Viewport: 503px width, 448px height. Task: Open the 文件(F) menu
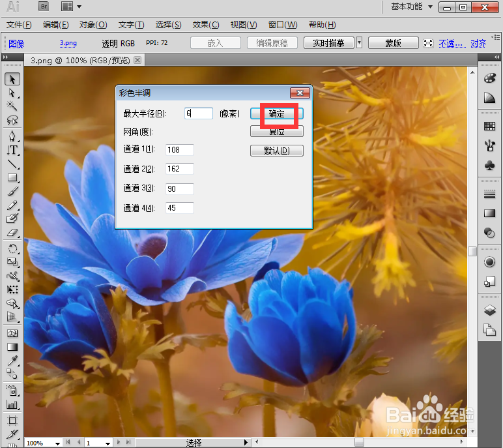point(19,25)
